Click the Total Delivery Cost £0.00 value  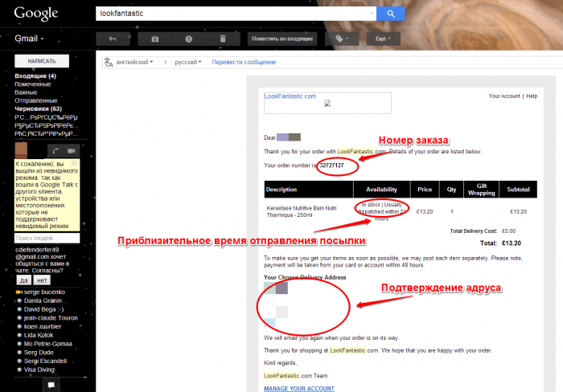tap(508, 231)
